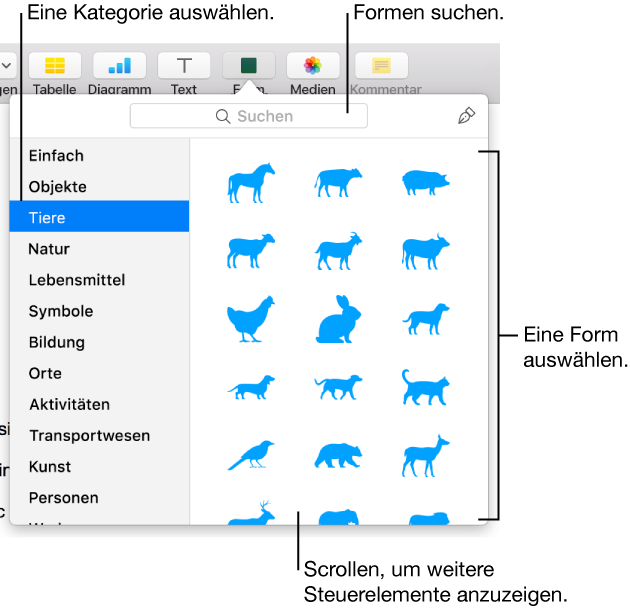Insert the pig shape
630x610 pixels.
(426, 182)
